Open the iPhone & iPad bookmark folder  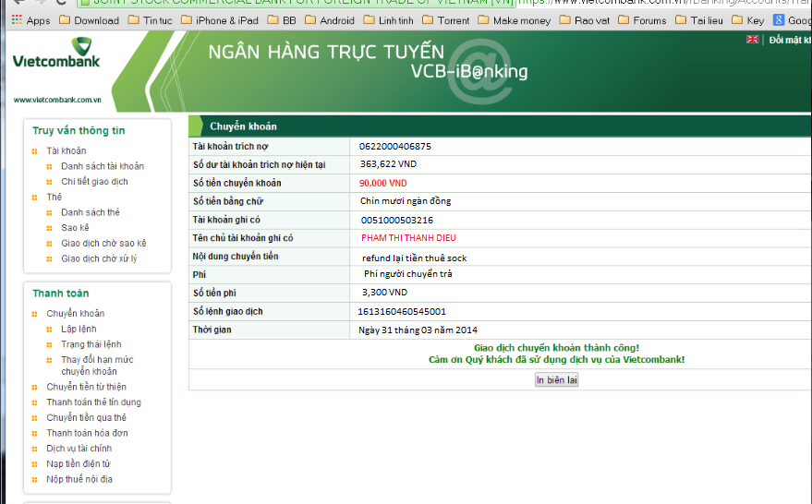(220, 20)
